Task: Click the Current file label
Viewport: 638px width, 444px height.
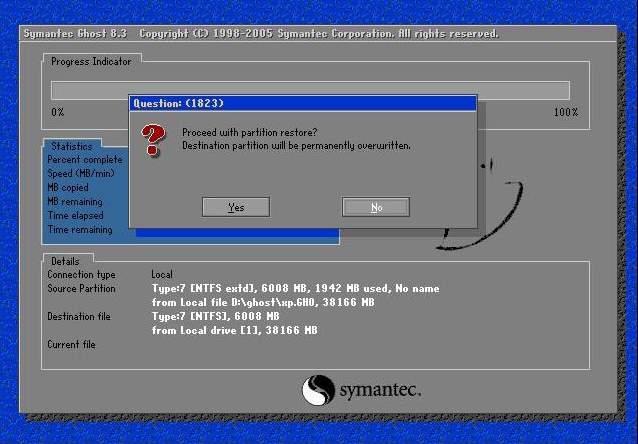Action: pyautogui.click(x=72, y=344)
